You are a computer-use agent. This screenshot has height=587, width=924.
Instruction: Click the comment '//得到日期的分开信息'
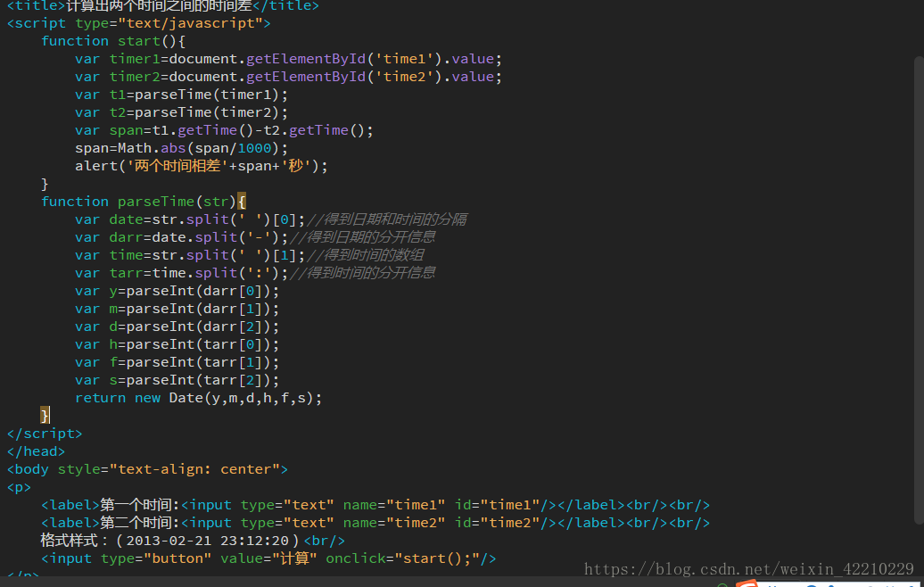pyautogui.click(x=362, y=237)
